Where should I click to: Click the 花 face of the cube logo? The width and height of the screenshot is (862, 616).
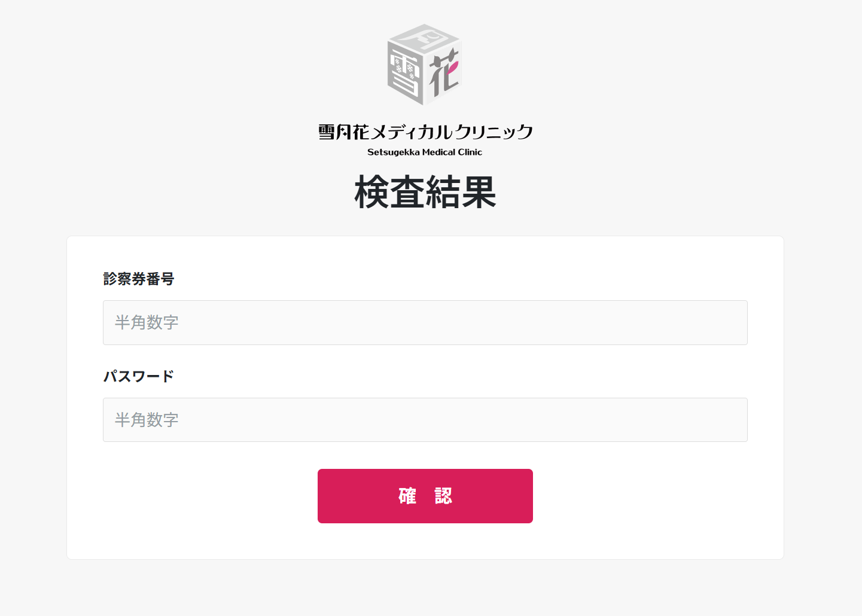click(x=444, y=73)
